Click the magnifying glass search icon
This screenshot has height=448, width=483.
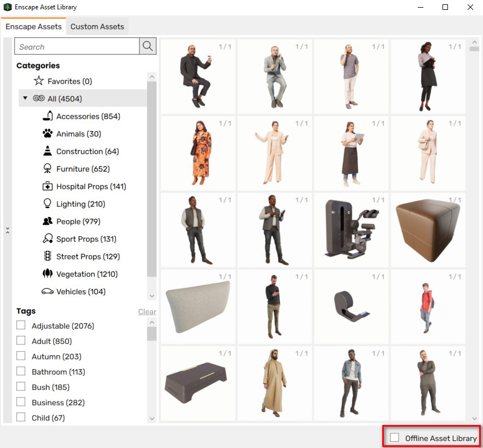[x=147, y=47]
